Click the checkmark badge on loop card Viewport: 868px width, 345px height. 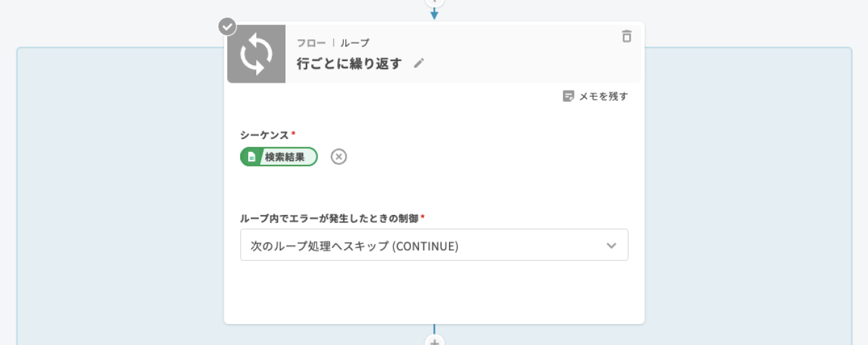(x=227, y=26)
